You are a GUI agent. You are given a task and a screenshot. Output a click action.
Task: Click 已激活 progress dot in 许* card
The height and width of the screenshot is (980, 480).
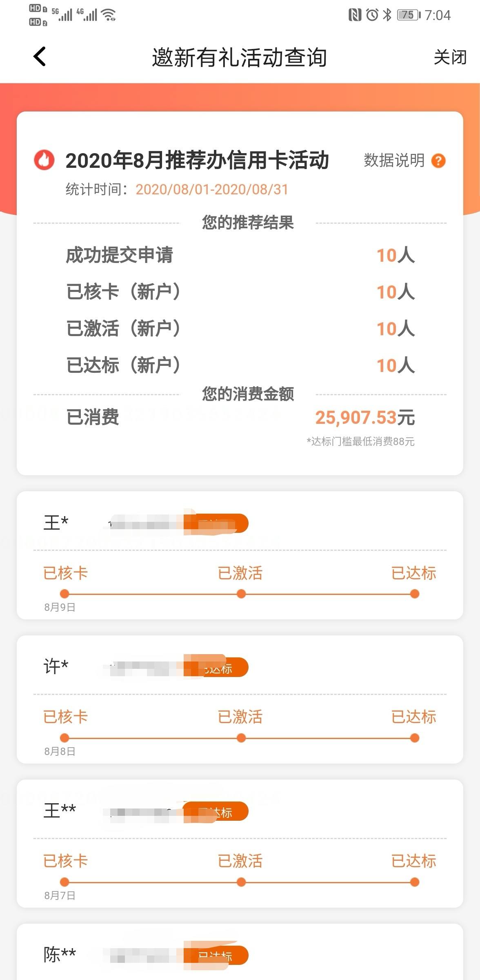tap(241, 738)
